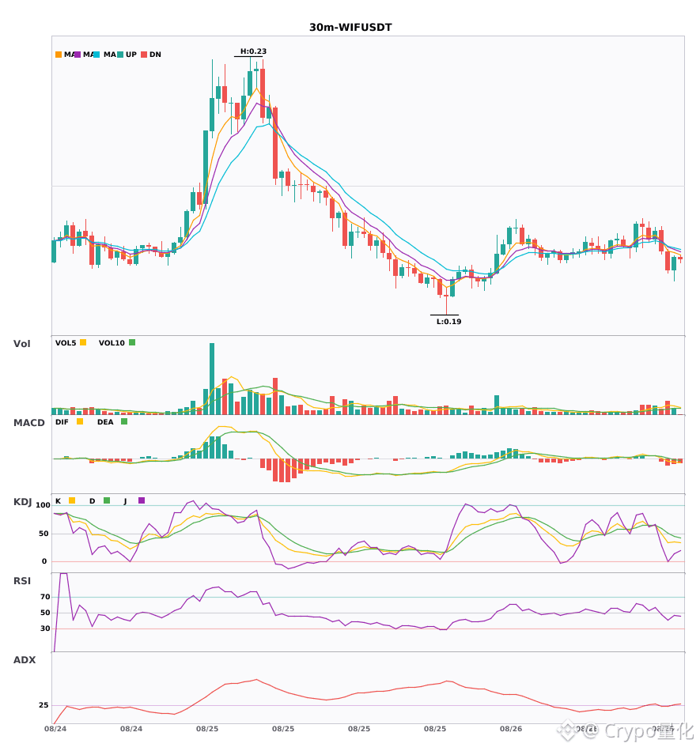This screenshot has width=700, height=751.
Task: Click the green D legend swatch
Action: [107, 500]
